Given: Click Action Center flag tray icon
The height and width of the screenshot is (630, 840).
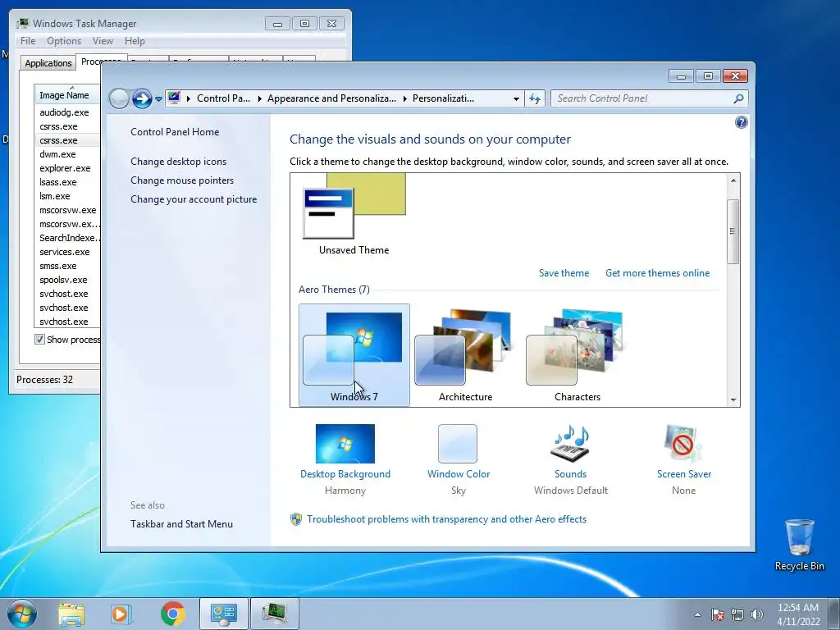Looking at the screenshot, I should [718, 614].
